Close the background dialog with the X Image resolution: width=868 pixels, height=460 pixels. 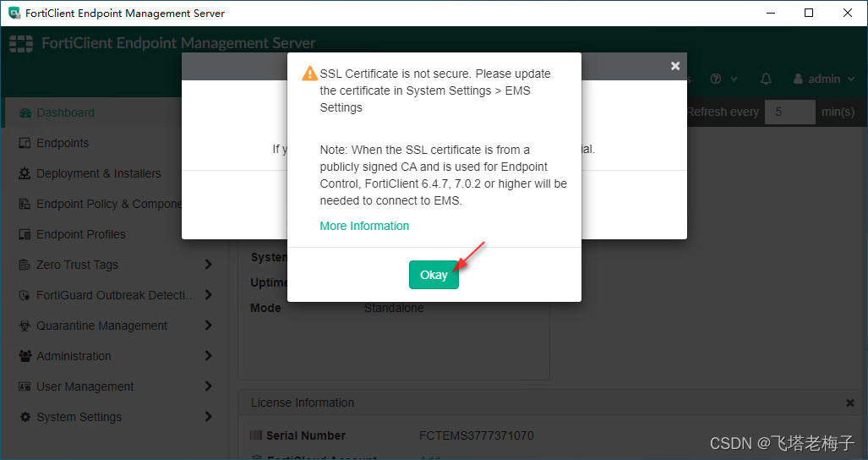point(674,66)
